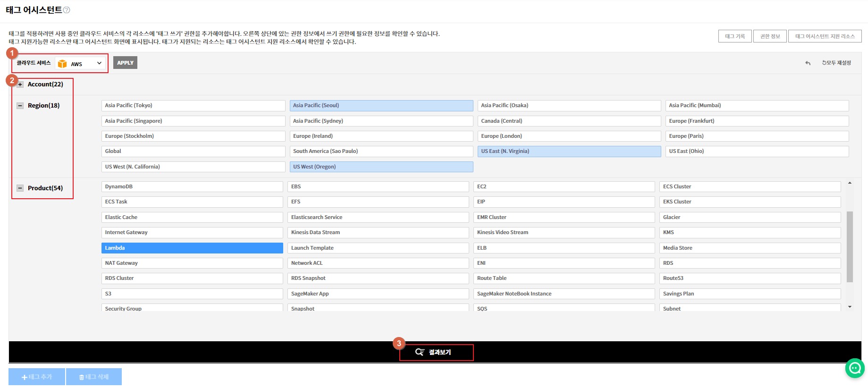The width and height of the screenshot is (868, 388).
Task: Open 권한 정보 page
Action: tap(770, 36)
